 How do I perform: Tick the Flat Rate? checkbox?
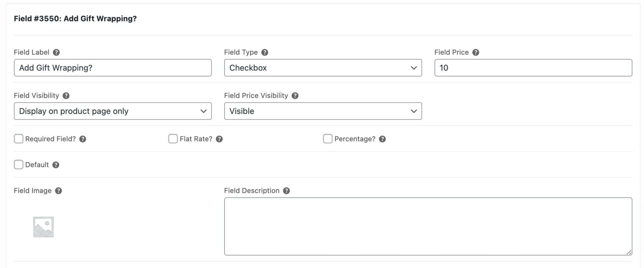(x=173, y=139)
